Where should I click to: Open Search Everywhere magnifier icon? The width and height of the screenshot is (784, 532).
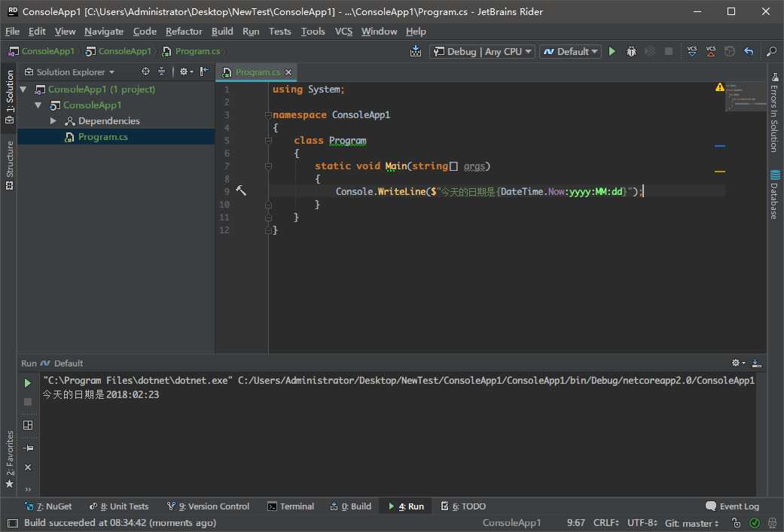(771, 51)
